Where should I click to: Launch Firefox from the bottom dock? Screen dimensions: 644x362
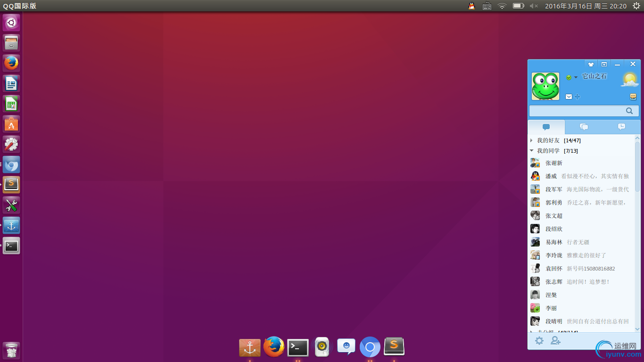coord(274,347)
